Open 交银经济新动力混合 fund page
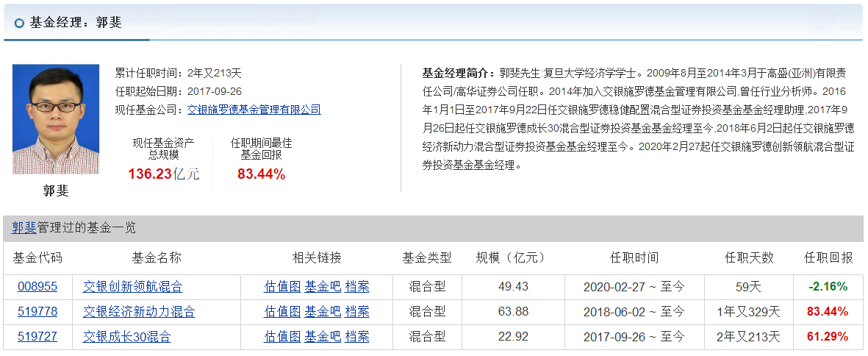The image size is (868, 356). 139,312
